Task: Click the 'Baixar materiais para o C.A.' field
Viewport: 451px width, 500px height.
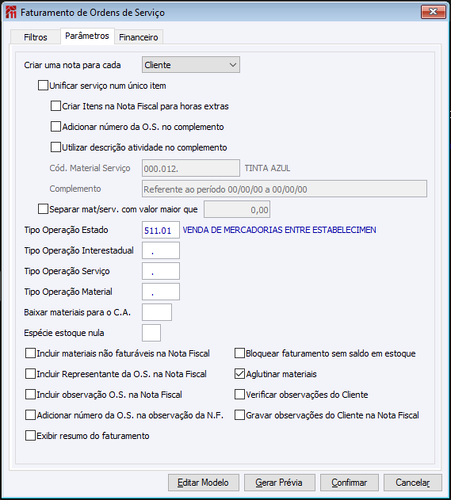Action: tap(157, 312)
